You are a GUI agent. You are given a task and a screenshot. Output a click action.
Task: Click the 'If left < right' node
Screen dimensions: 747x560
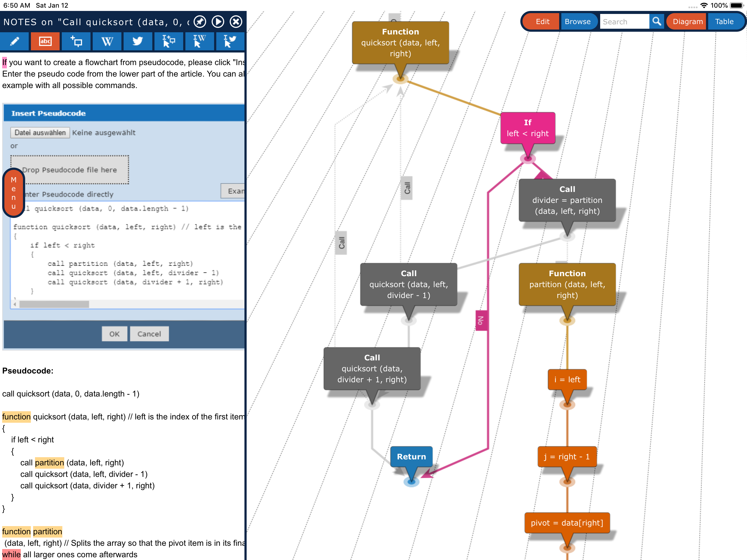(x=527, y=128)
